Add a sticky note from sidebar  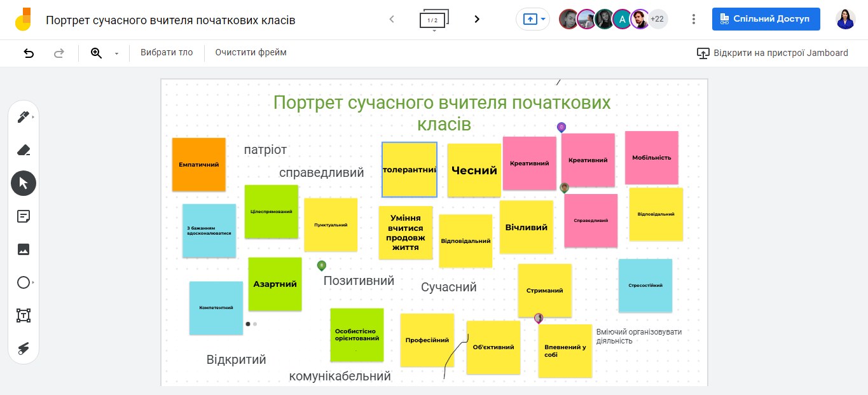[x=23, y=216]
